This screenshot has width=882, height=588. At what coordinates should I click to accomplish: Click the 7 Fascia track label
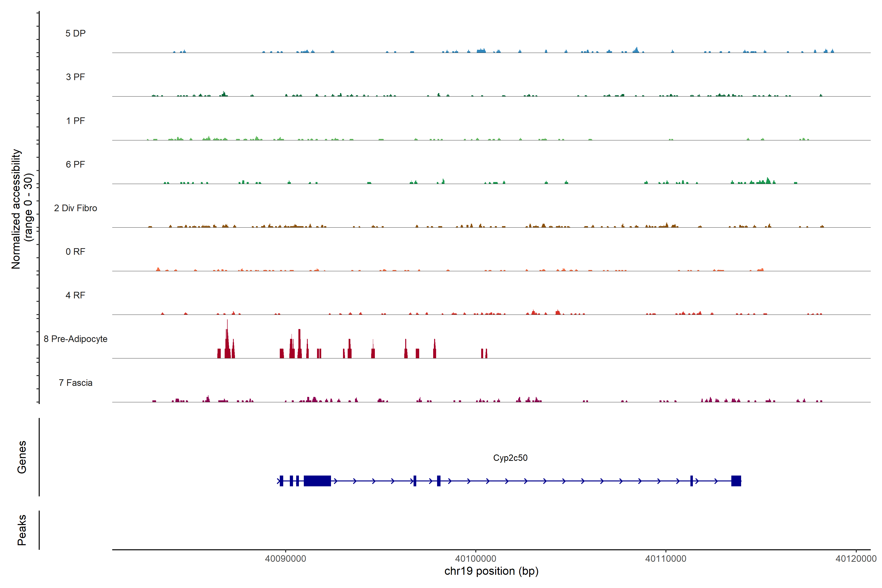(x=75, y=382)
